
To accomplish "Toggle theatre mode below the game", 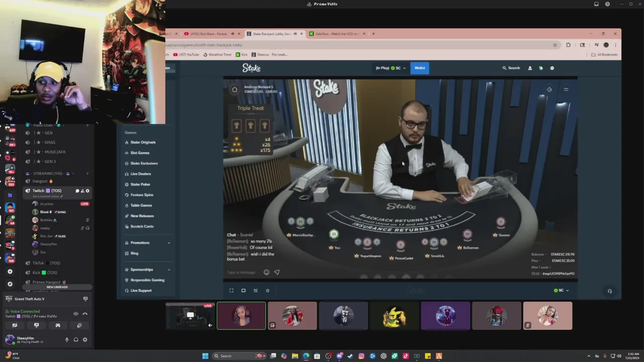I will click(x=244, y=291).
